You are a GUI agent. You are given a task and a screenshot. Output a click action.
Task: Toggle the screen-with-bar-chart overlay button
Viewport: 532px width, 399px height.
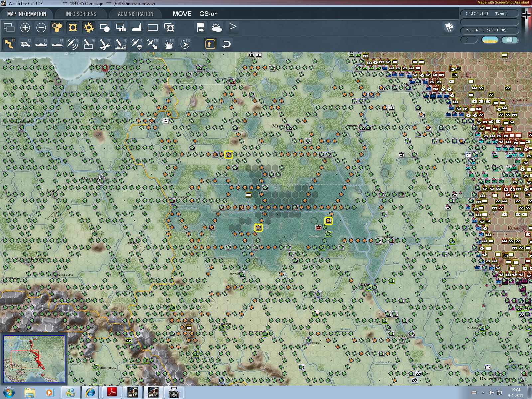121,27
